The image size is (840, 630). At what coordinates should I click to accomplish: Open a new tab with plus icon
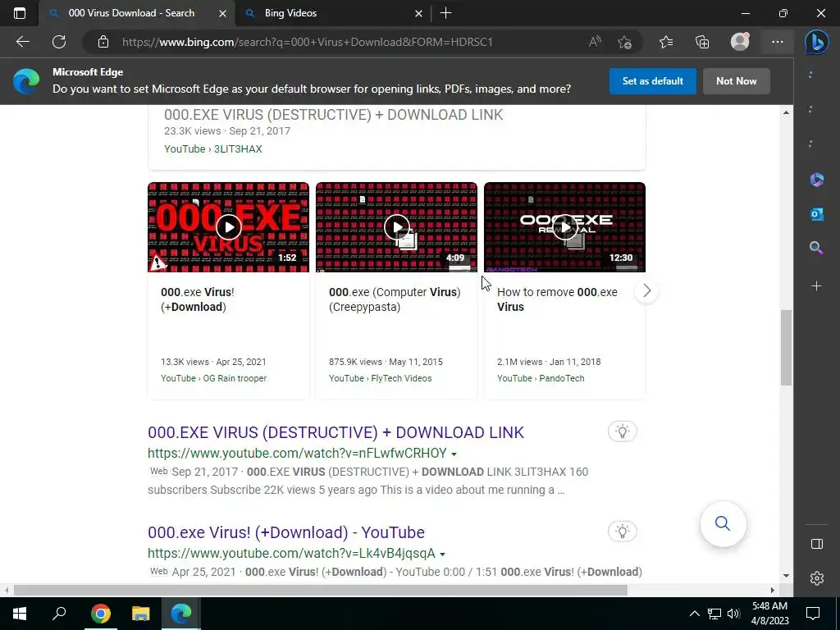point(445,13)
